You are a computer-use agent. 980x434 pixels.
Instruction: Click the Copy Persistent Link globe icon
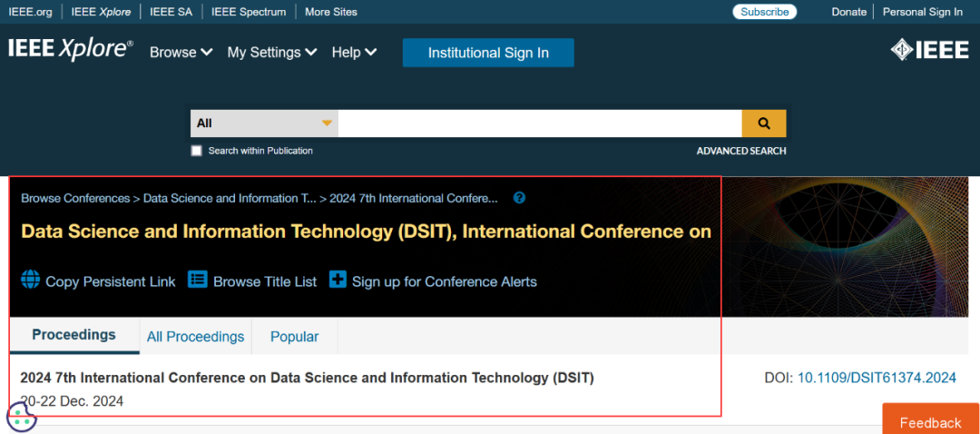coord(31,280)
